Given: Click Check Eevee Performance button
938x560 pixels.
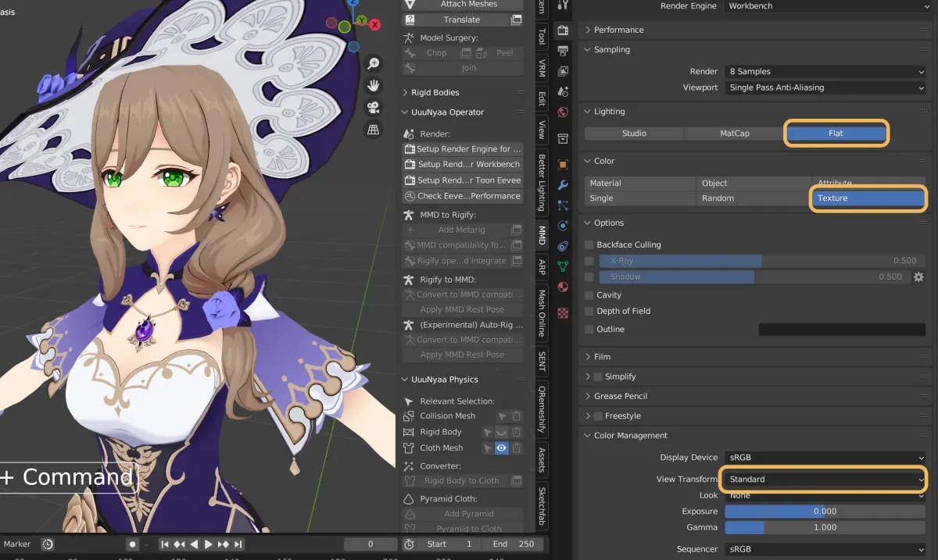Looking at the screenshot, I should point(463,196).
